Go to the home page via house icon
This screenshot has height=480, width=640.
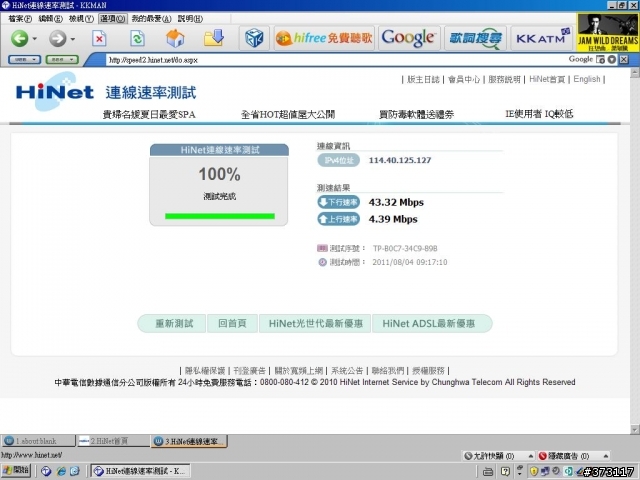(175, 38)
